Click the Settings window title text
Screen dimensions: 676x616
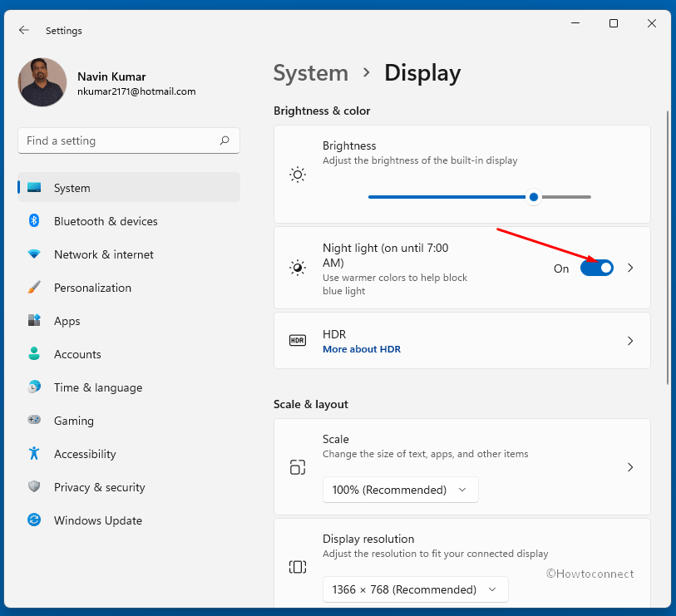pyautogui.click(x=64, y=31)
